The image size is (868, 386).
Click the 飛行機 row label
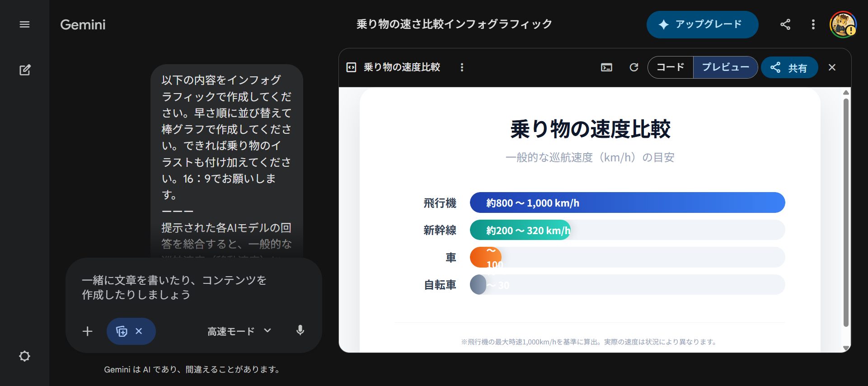tap(440, 203)
